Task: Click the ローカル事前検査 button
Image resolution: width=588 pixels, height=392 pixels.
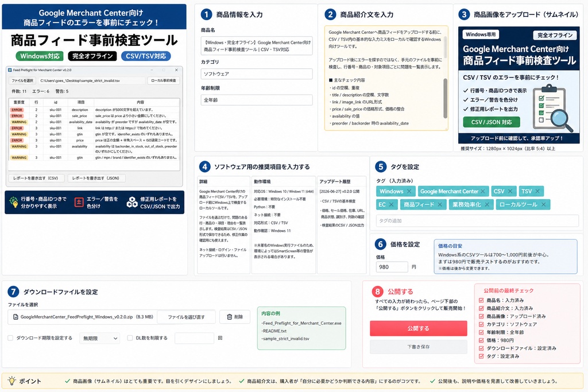Action: (164, 80)
